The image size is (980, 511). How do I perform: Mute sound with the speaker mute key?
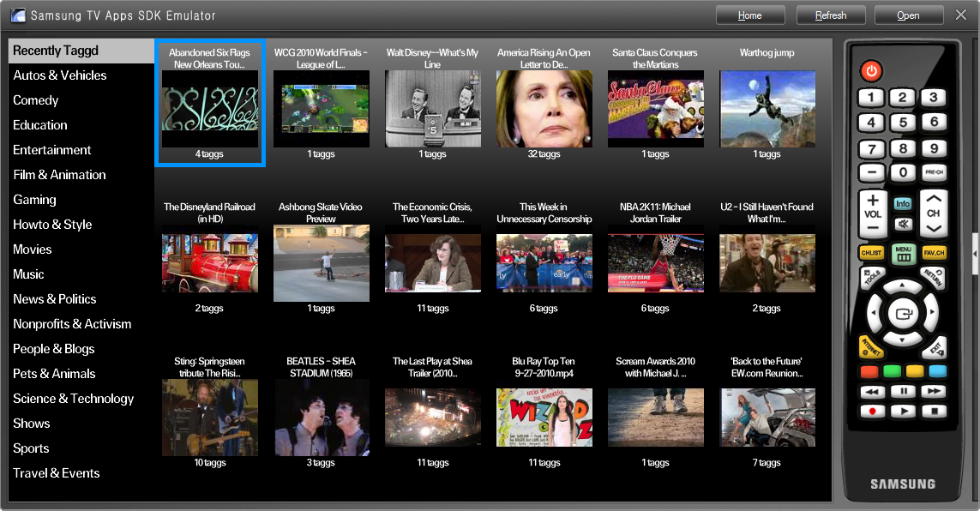pyautogui.click(x=903, y=224)
